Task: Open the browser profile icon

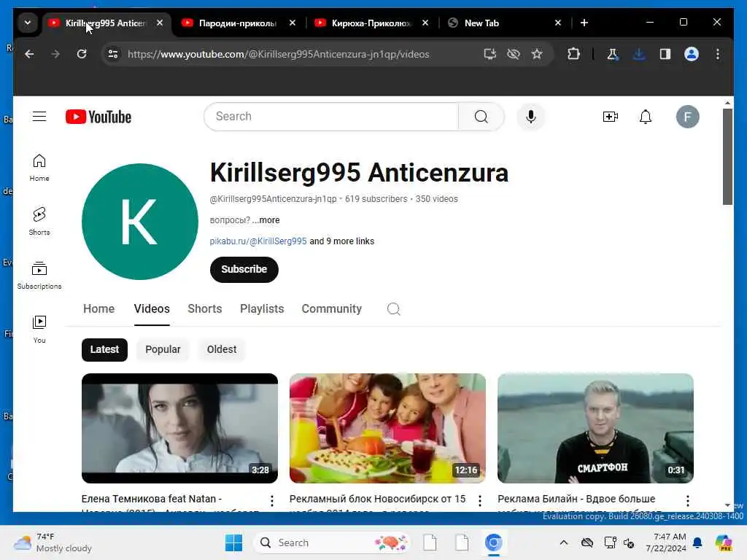Action: pyautogui.click(x=692, y=54)
